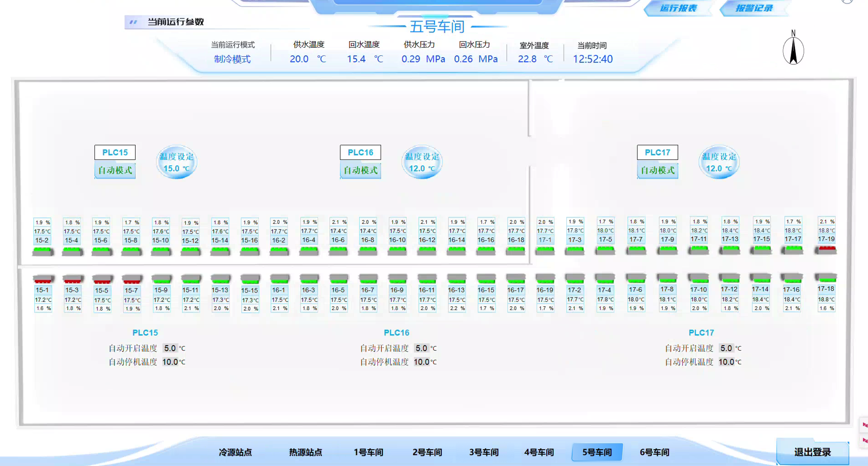Select the green fan unit 16-2 icon

(x=279, y=251)
